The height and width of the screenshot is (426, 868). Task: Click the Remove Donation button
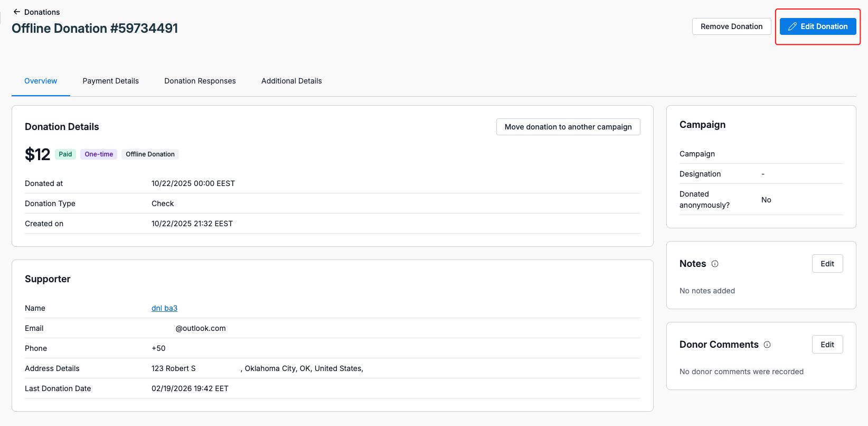(x=731, y=26)
